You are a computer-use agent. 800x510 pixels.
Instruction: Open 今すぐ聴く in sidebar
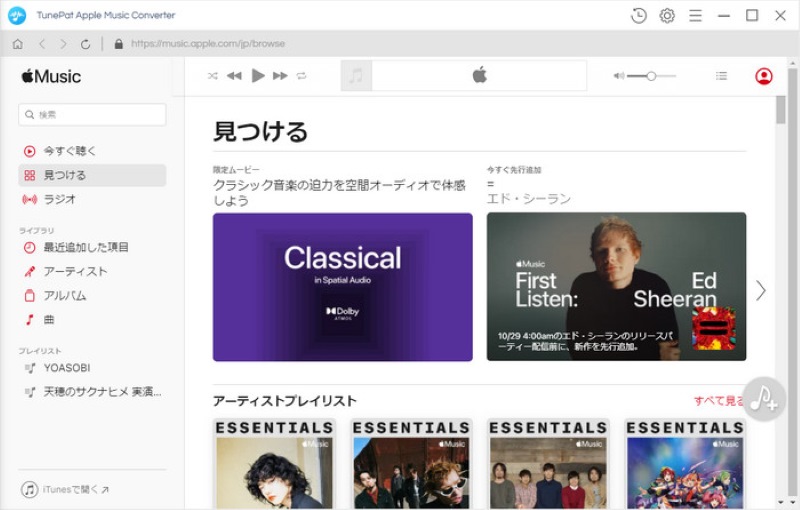tap(92, 151)
